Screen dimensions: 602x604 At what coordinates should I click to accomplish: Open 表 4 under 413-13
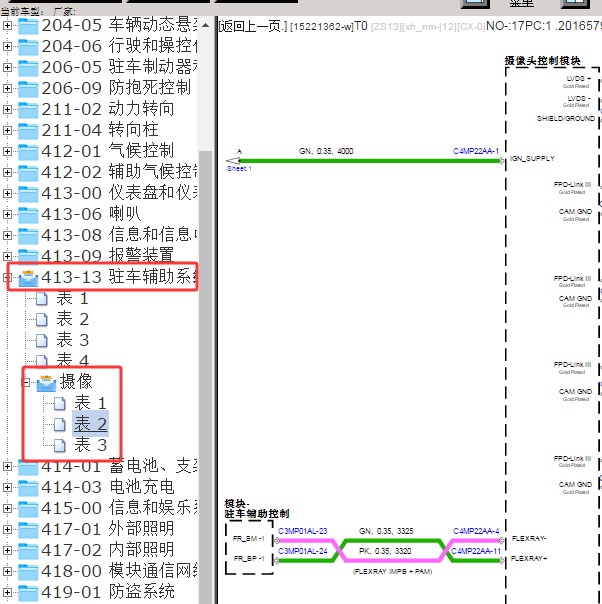click(x=73, y=360)
